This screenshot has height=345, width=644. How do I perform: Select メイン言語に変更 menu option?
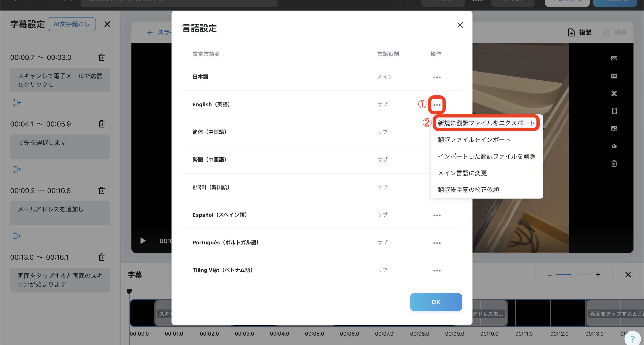(x=462, y=173)
